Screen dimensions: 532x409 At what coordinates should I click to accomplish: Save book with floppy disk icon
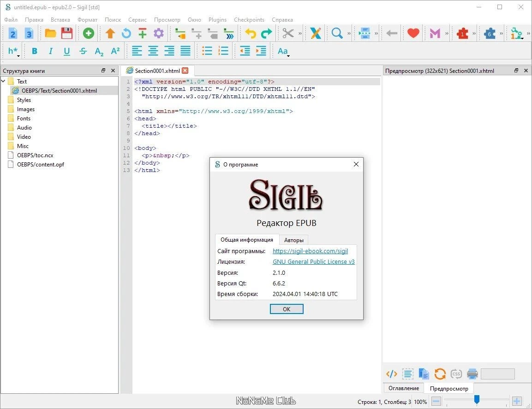pos(67,33)
